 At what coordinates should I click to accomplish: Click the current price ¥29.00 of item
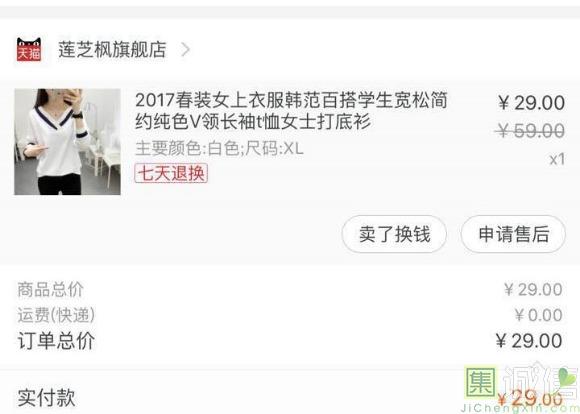tap(531, 102)
